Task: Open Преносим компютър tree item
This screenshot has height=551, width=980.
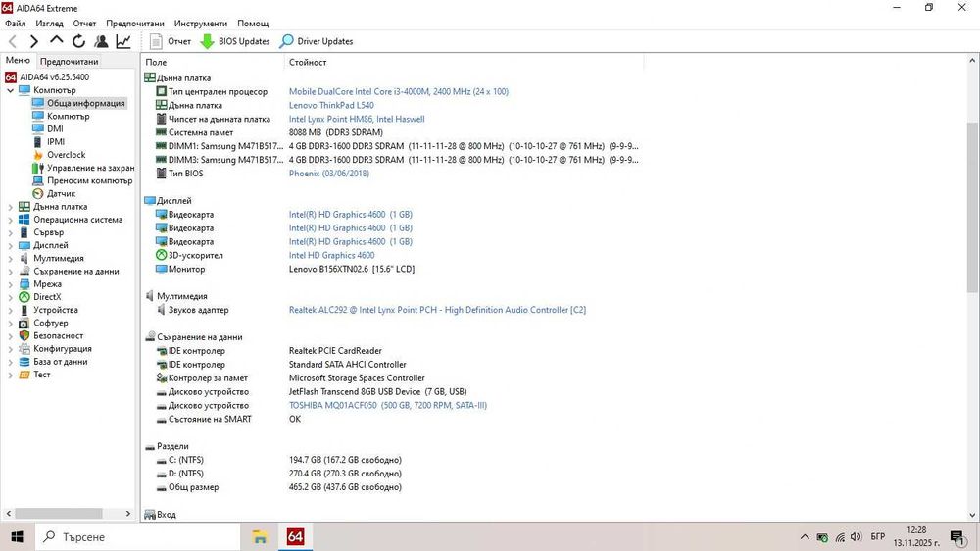Action: click(x=82, y=180)
